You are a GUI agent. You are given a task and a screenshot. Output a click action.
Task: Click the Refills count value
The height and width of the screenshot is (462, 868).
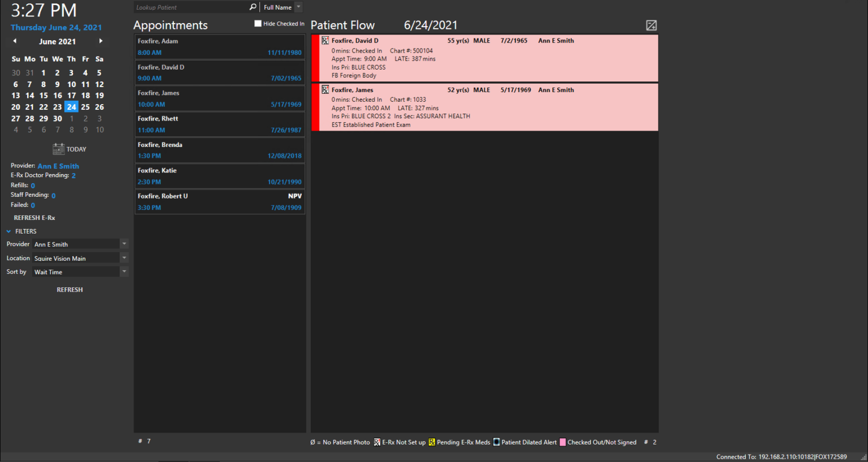point(33,185)
